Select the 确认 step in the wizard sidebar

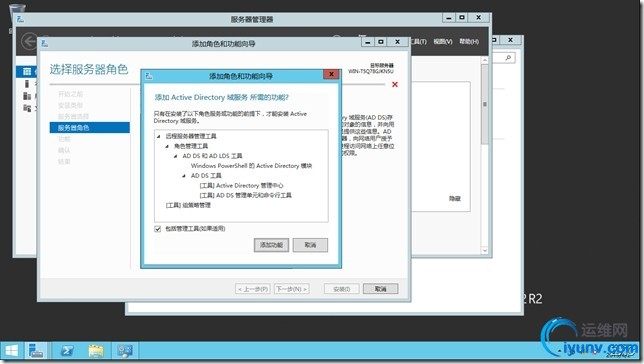64,150
